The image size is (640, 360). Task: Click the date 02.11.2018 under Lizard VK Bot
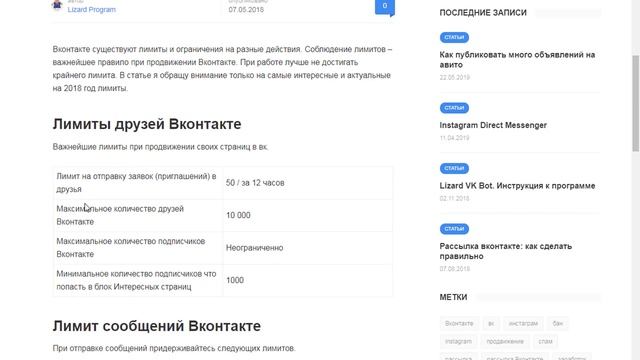(x=454, y=198)
